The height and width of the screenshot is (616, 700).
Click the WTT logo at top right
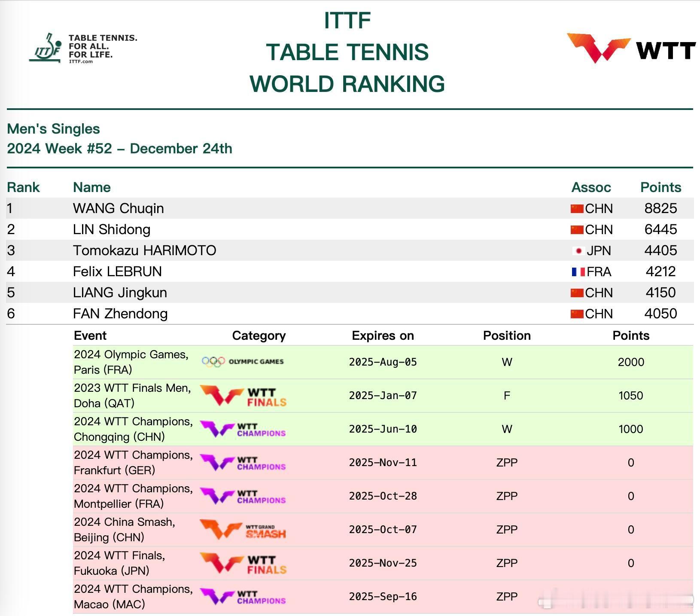point(631,48)
